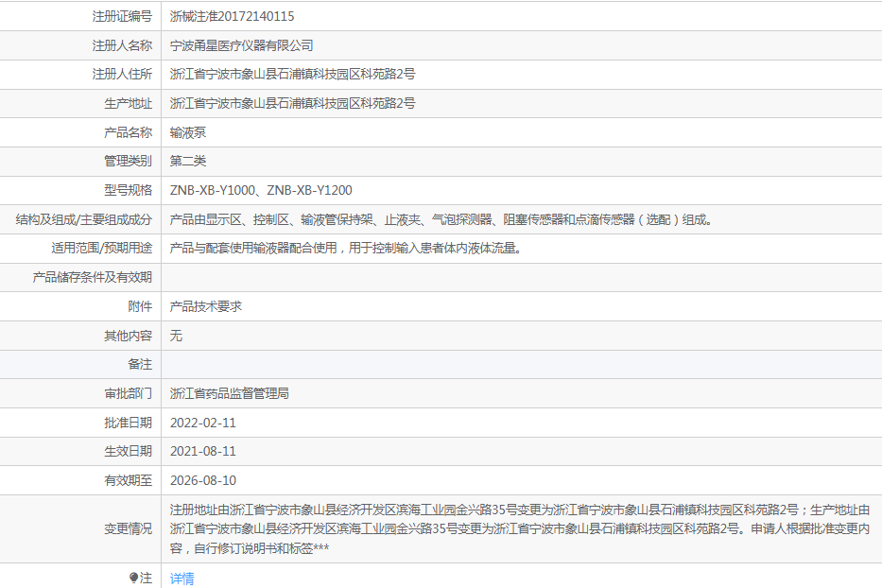Click the 生效日期 label
882x588 pixels.
coord(129,451)
